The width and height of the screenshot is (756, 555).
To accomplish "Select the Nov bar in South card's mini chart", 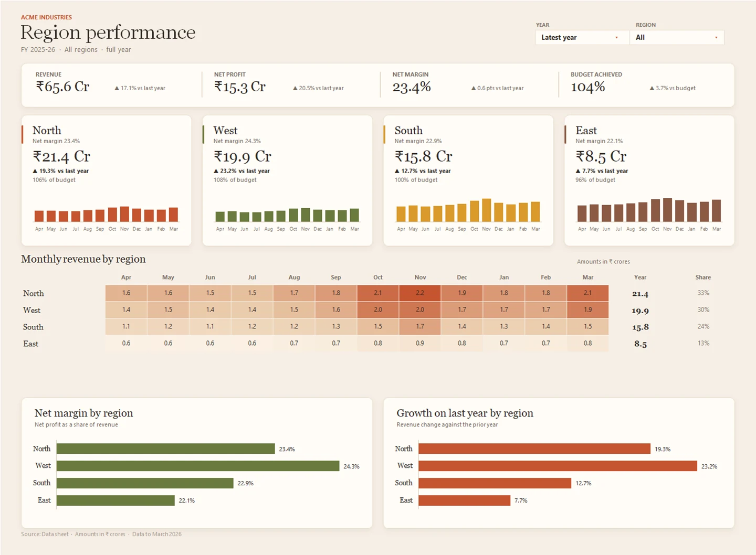I will pyautogui.click(x=487, y=210).
